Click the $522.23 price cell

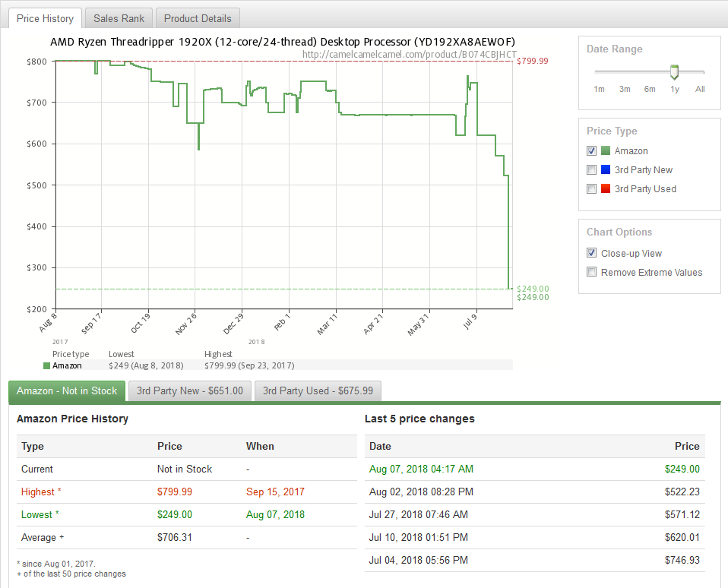coord(682,492)
